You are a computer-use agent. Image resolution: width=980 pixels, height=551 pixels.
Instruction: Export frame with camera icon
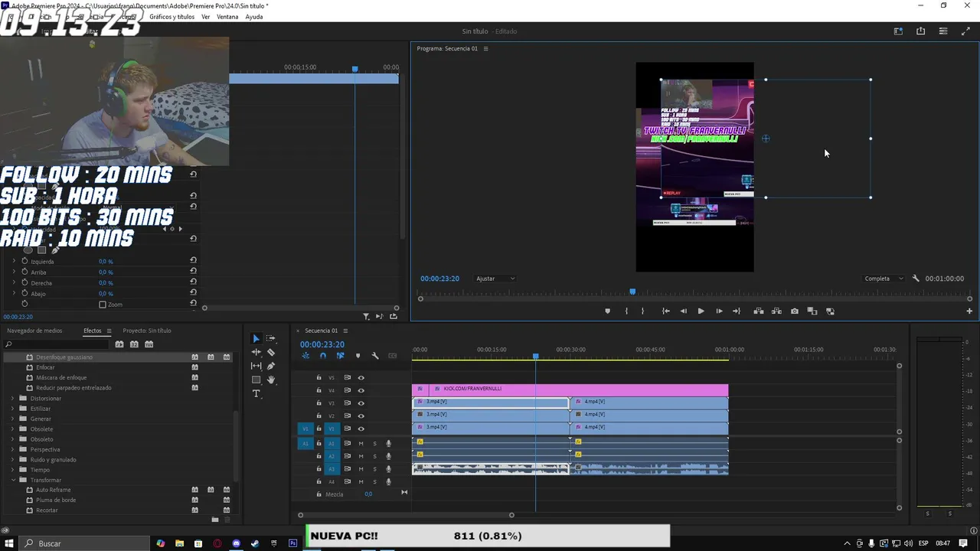point(795,311)
